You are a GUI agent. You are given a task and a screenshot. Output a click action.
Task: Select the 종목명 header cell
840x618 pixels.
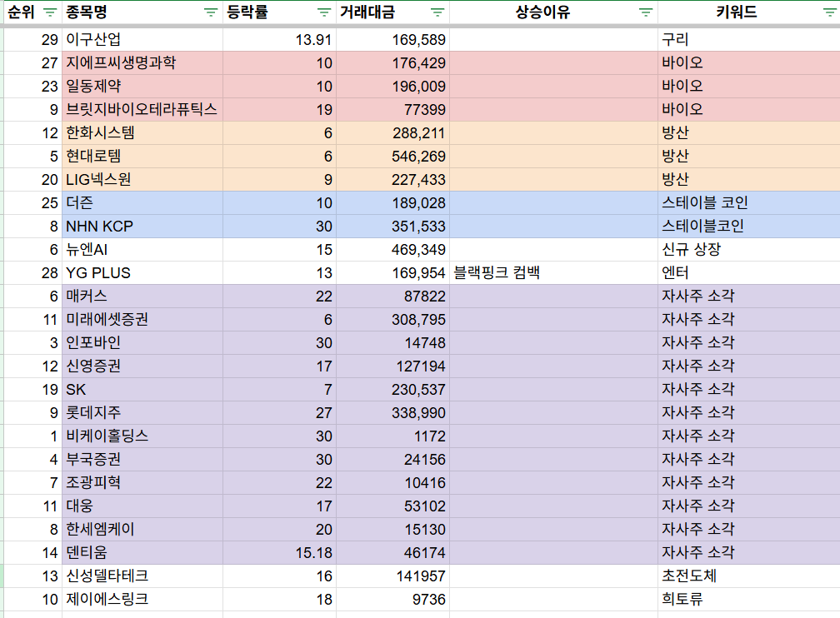click(142, 12)
